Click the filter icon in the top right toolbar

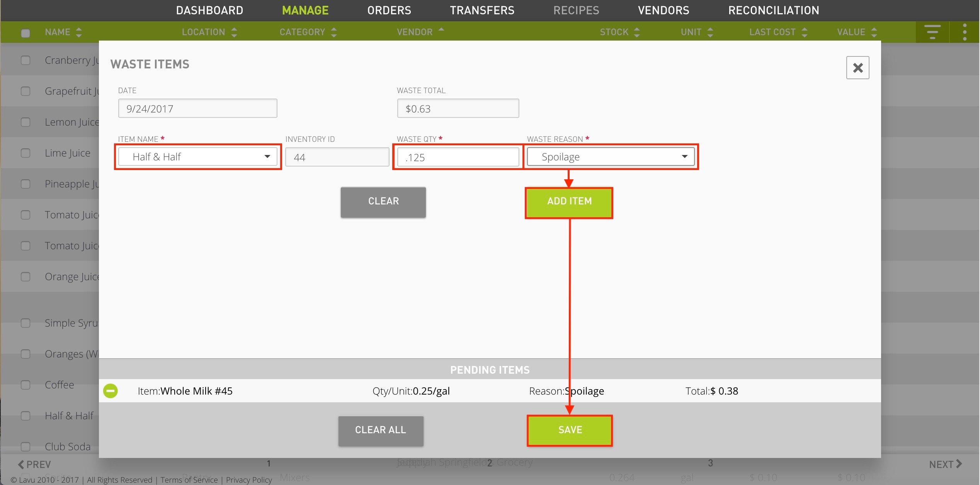932,32
